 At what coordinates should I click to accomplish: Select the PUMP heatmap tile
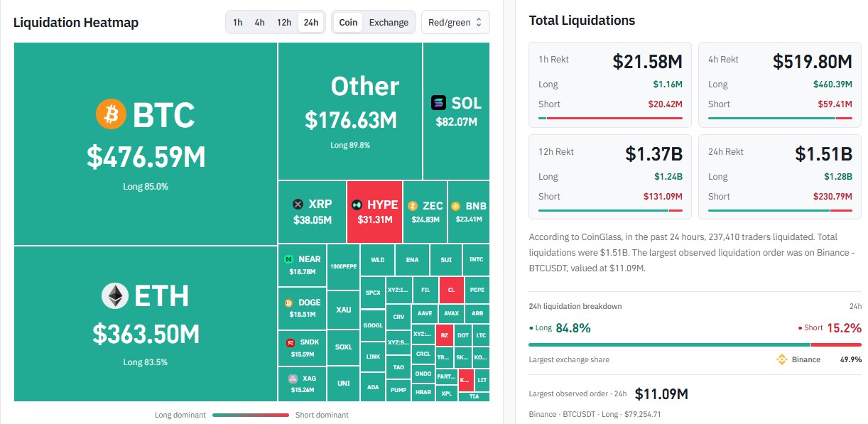[x=398, y=391]
